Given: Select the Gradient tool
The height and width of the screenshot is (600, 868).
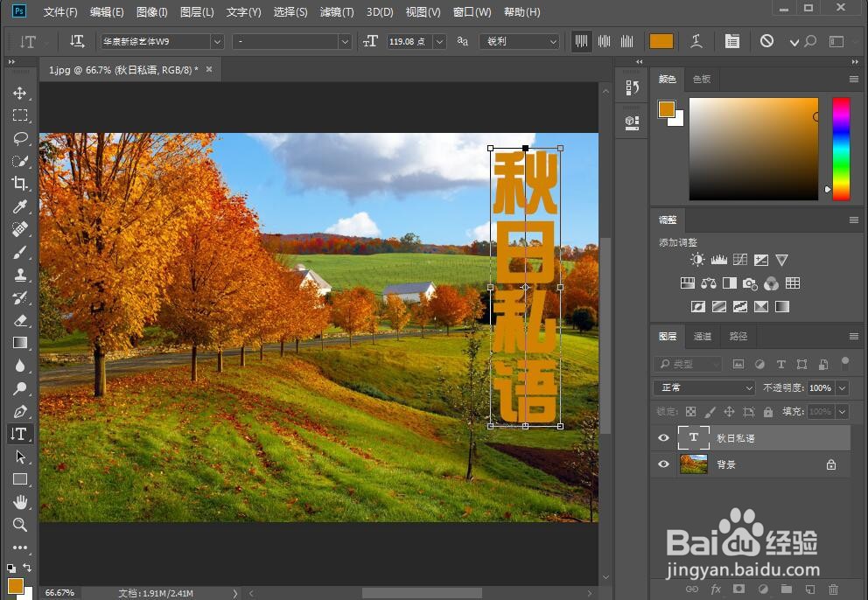Looking at the screenshot, I should (20, 343).
